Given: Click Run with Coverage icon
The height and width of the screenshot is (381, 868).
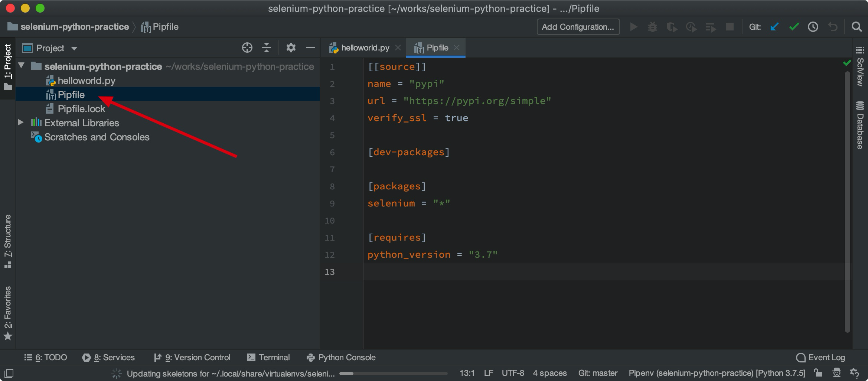Looking at the screenshot, I should (x=672, y=27).
